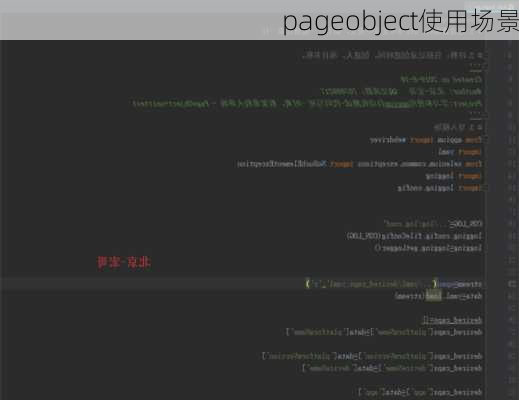Click the mirrored desired_caps 'platformVersion' line
The height and width of the screenshot is (400, 519).
(372, 356)
